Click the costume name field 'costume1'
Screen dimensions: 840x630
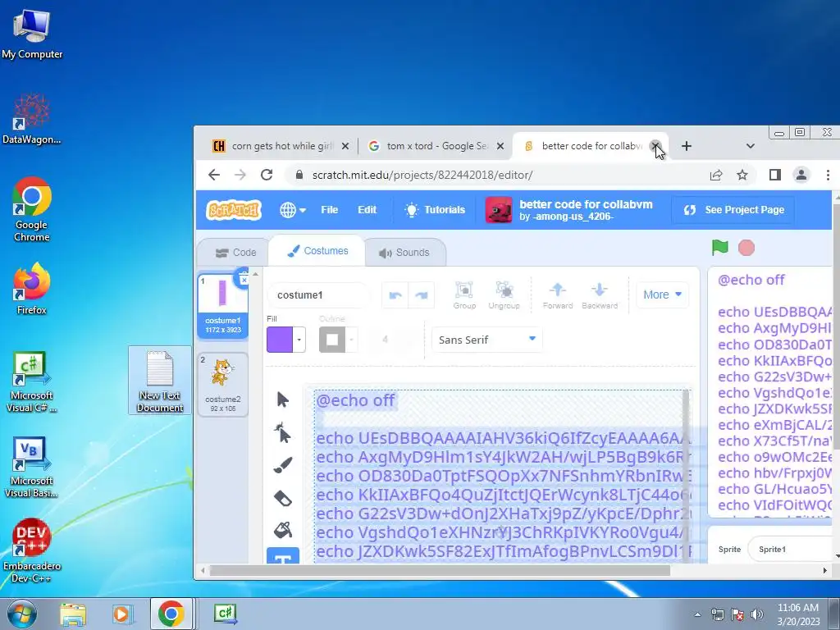pyautogui.click(x=319, y=295)
